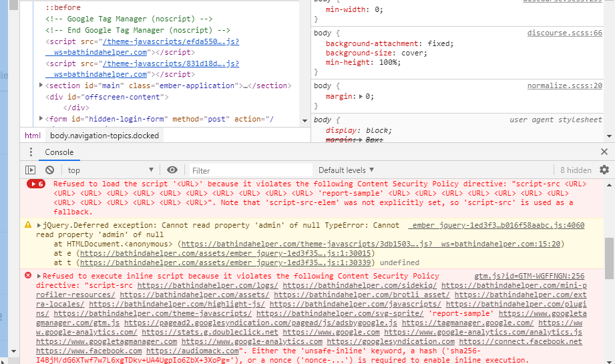Viewport: 615px width, 364px height.
Task: Click the background-attachment: fixed declaration
Action: 389,43
